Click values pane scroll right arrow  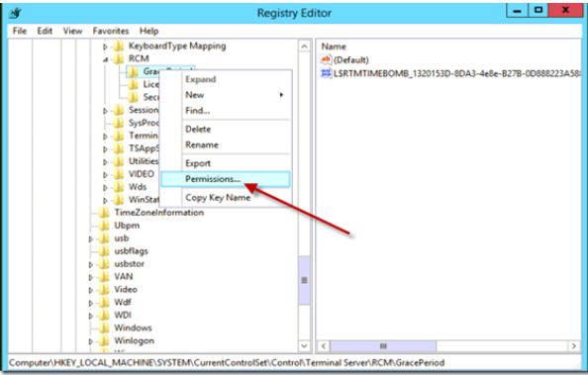point(574,345)
